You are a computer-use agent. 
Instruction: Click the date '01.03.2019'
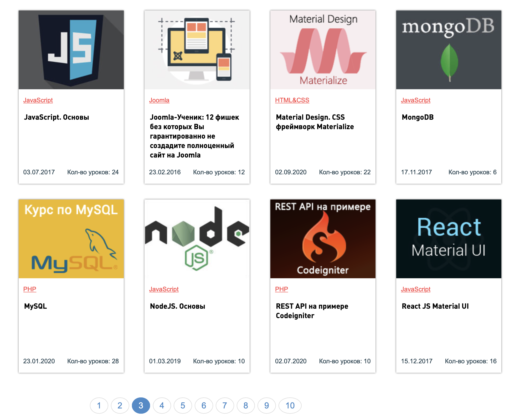[165, 361]
